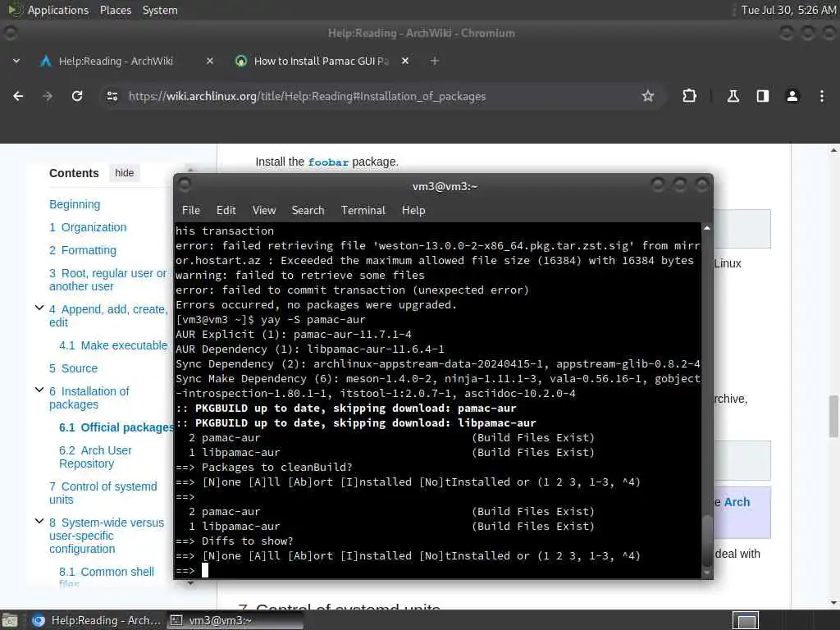
Task: Click the Chromium window menu button in titlebar
Action: [10, 33]
